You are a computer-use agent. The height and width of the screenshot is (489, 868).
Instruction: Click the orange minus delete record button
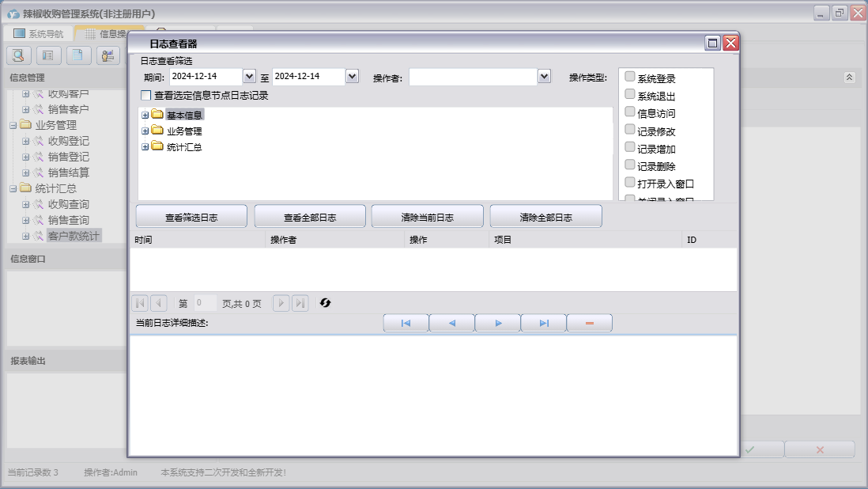(590, 323)
